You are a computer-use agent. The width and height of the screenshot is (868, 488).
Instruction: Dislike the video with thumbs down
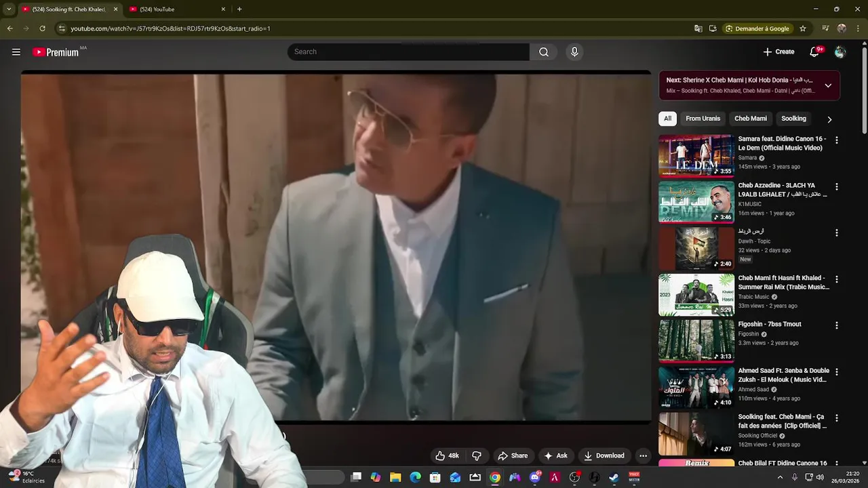[477, 455]
